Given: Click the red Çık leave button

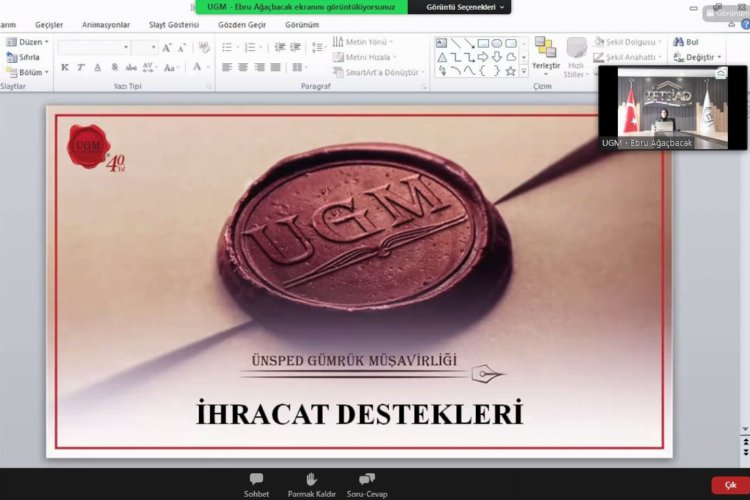Looking at the screenshot, I should click(730, 485).
